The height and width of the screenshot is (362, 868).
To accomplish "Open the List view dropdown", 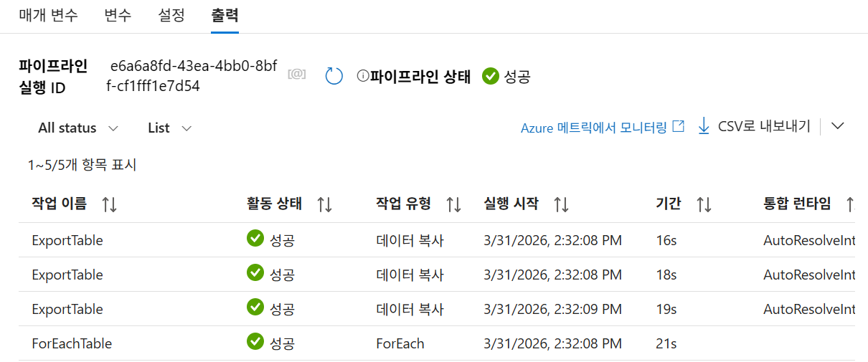I will [170, 128].
